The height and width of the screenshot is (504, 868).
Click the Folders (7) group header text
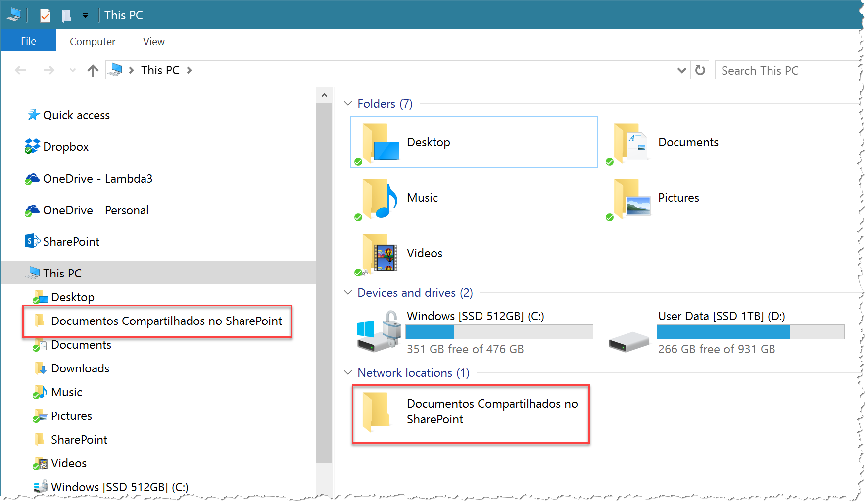(x=385, y=104)
